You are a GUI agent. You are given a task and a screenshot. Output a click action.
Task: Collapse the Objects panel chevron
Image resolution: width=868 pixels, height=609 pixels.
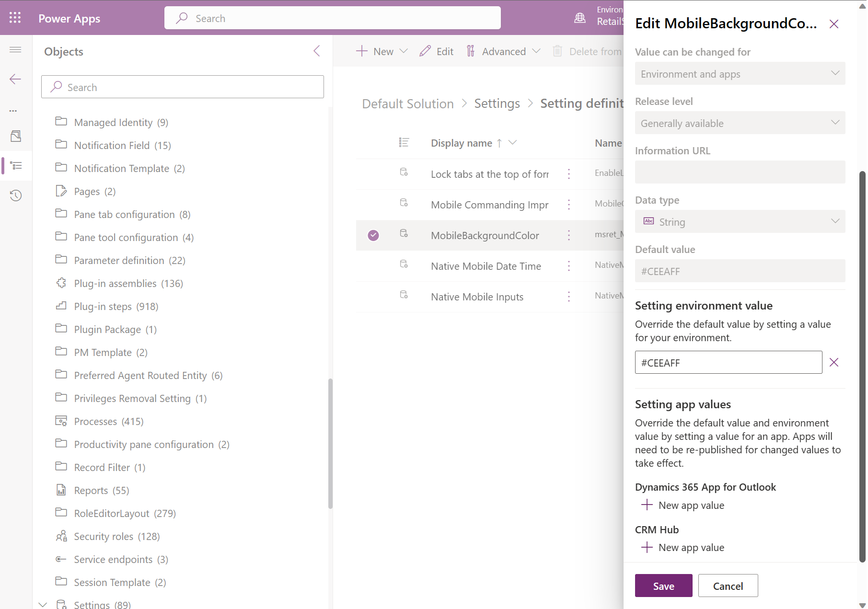(317, 51)
